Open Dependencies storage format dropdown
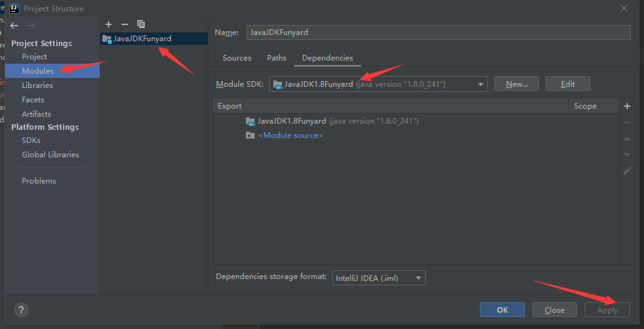 378,278
